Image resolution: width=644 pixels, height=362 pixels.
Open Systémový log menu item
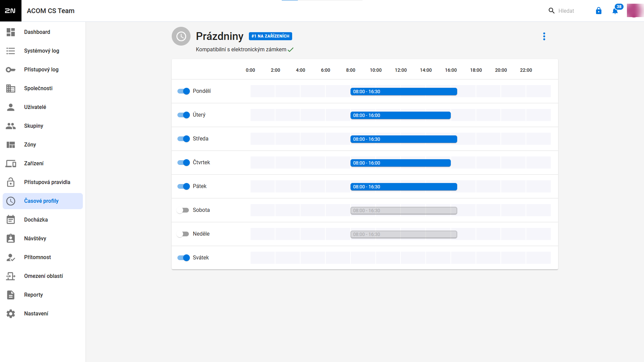[43, 51]
